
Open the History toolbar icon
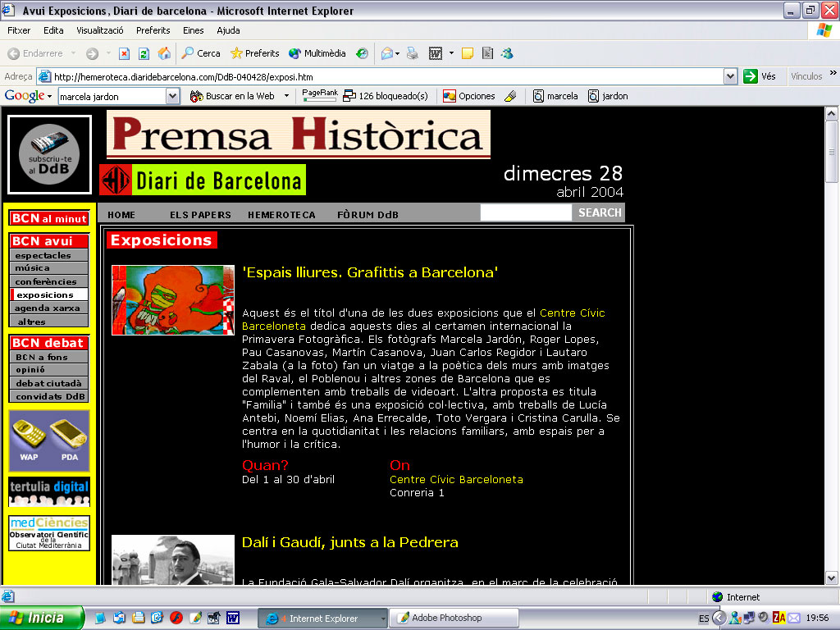[x=362, y=53]
